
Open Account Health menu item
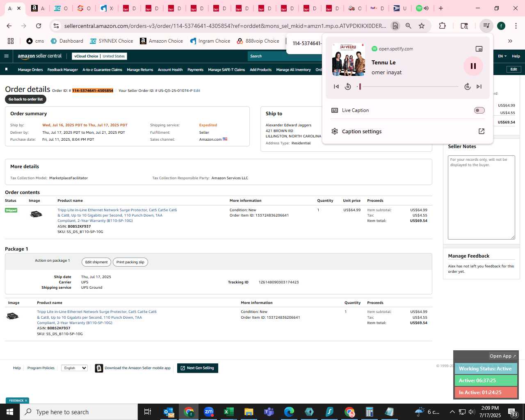point(170,70)
